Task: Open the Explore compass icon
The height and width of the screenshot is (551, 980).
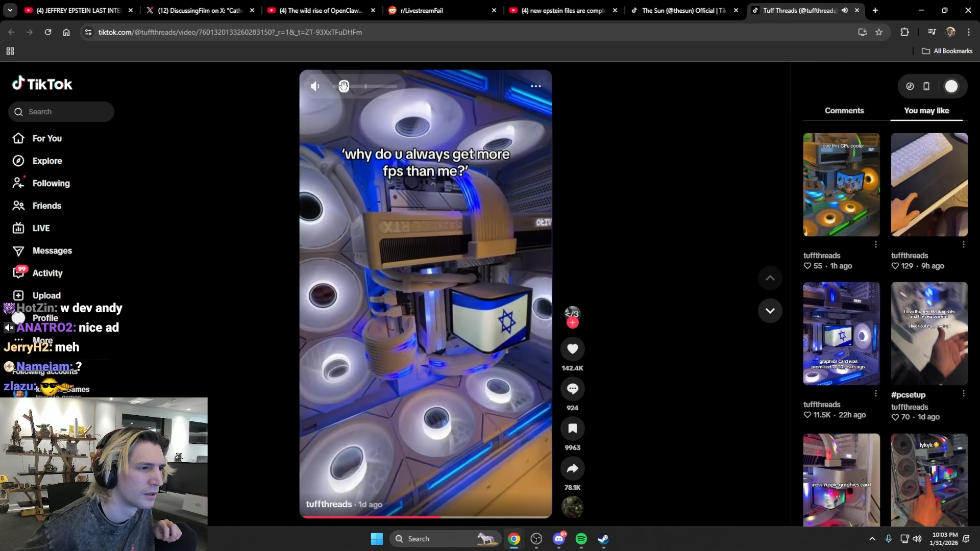Action: click(18, 161)
